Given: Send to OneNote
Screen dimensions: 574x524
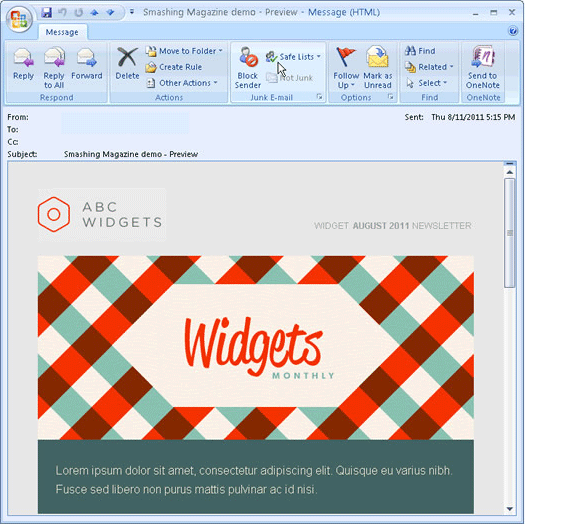Looking at the screenshot, I should coord(483,68).
